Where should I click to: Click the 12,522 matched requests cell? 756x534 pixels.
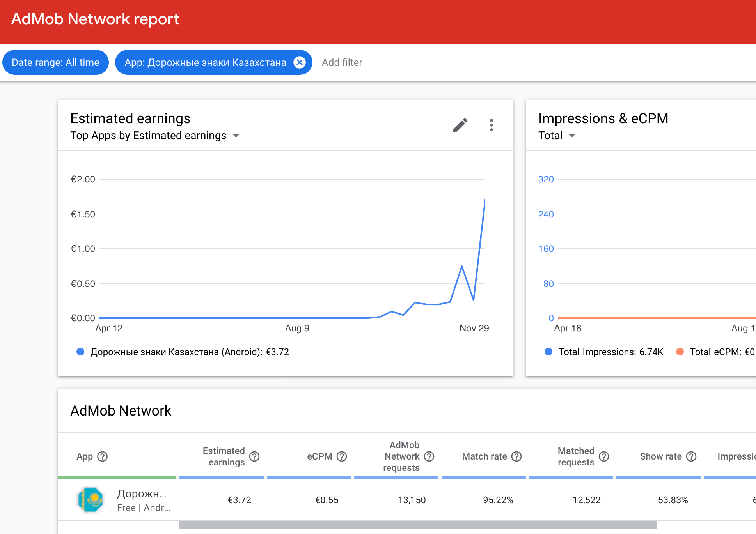[x=587, y=500]
